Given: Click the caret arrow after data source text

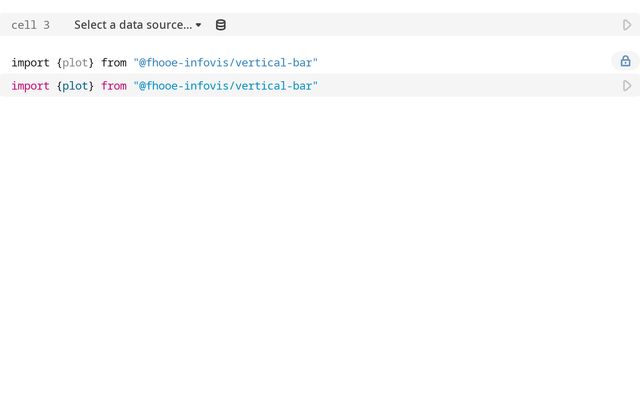Looking at the screenshot, I should 198,25.
